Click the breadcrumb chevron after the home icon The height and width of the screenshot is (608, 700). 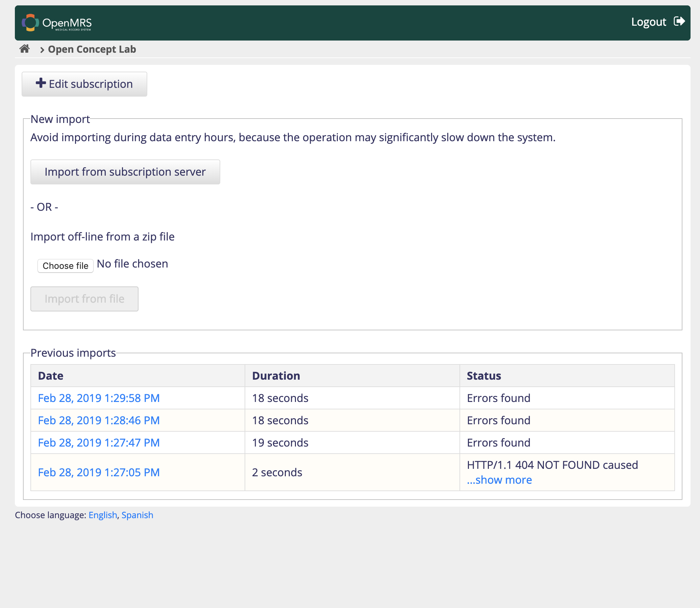(42, 50)
